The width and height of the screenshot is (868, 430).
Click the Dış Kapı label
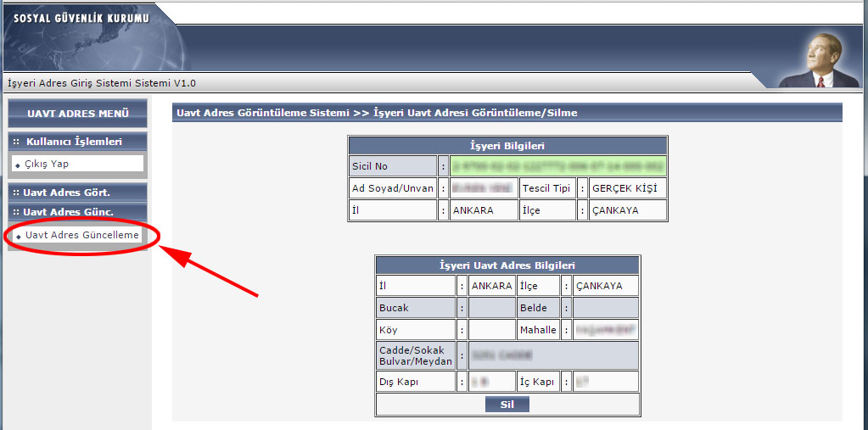[x=416, y=382]
